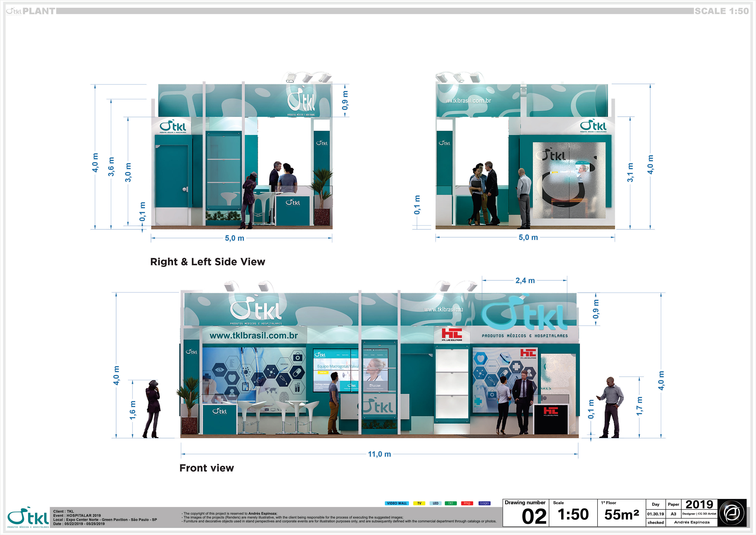This screenshot has width=756, height=535.
Task: Click the light blue LED legend swatch
Action: coord(435,503)
